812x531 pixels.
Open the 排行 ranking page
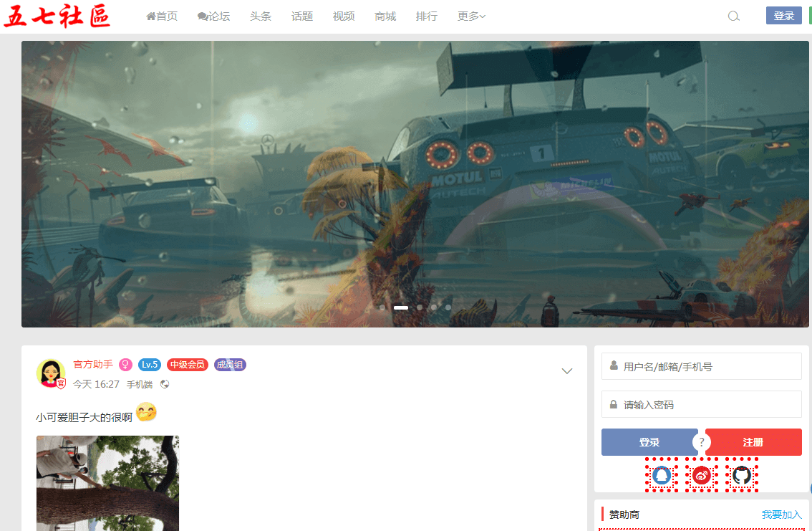426,16
